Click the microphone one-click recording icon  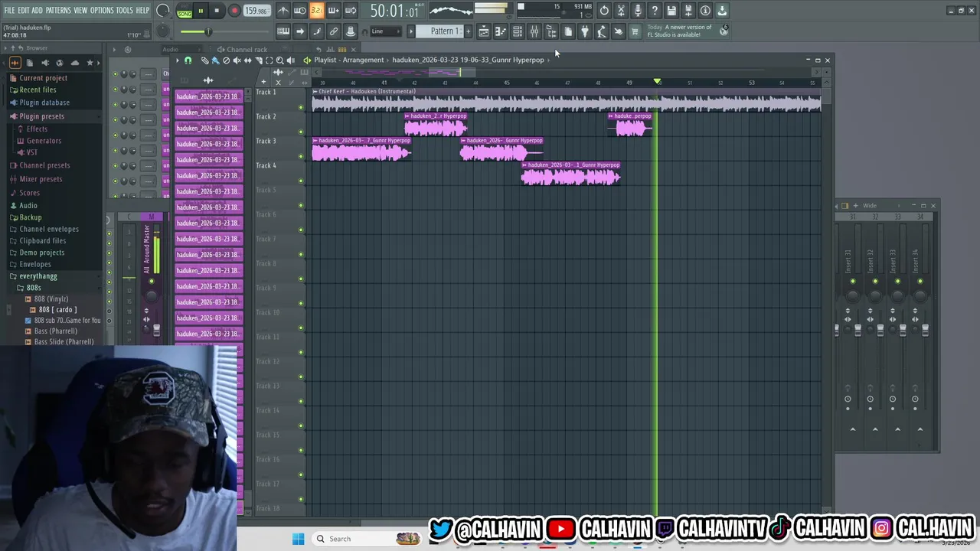[x=638, y=11]
